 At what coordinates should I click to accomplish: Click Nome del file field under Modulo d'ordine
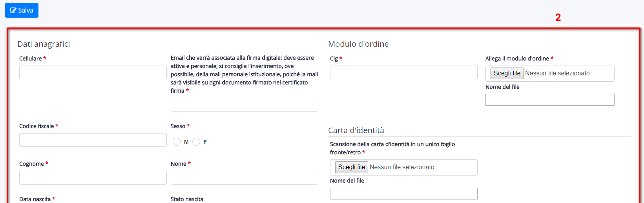[x=550, y=100]
